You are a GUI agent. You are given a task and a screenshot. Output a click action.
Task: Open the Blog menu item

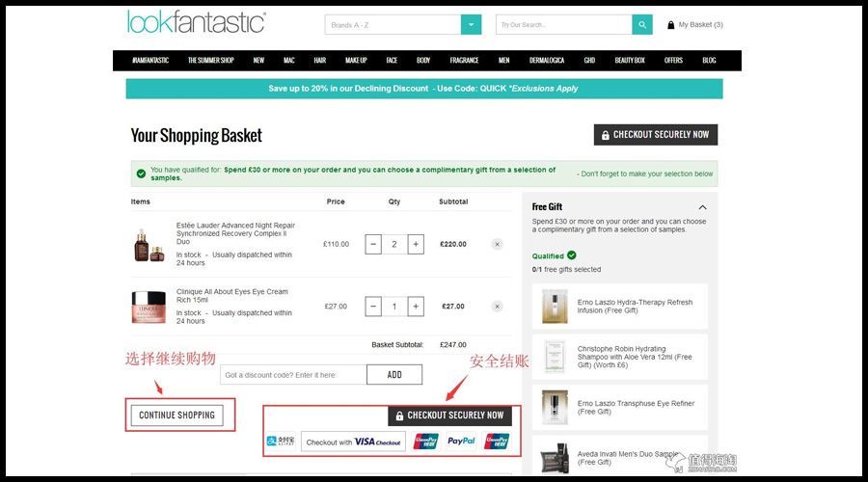709,61
